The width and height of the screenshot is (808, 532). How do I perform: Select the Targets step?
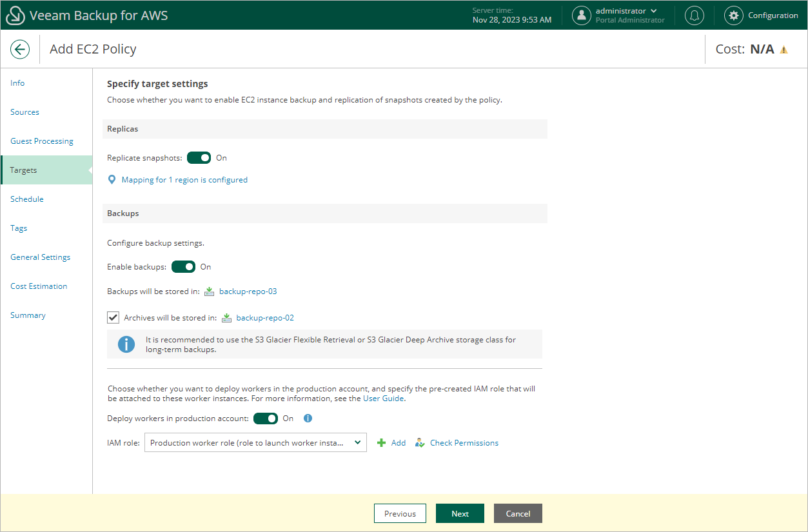46,170
